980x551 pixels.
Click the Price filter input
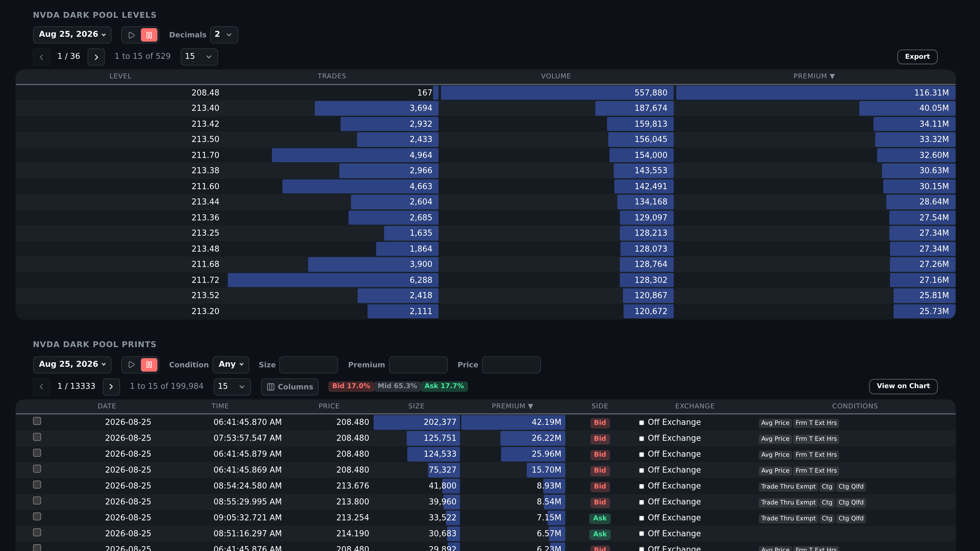[x=511, y=365]
